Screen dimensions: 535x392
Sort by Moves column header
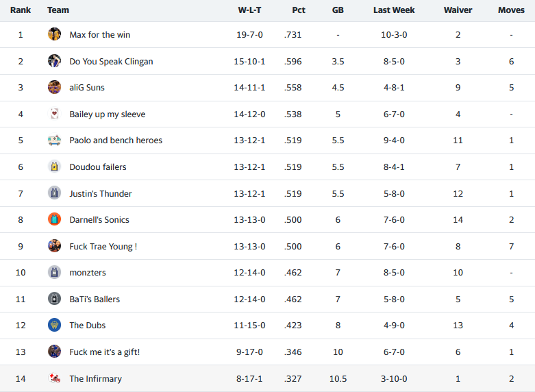tap(511, 10)
